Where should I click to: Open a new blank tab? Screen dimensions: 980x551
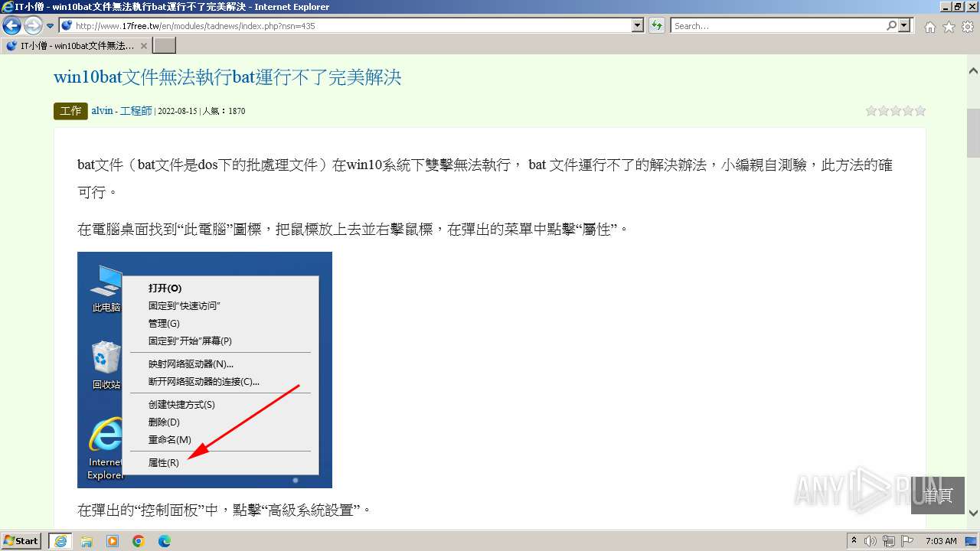coord(165,45)
